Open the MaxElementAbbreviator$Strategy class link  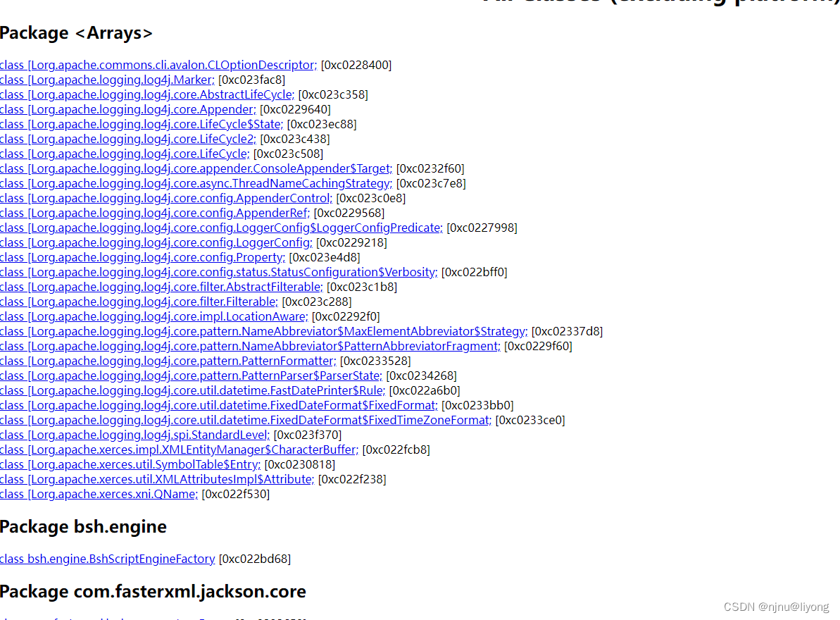tap(263, 332)
